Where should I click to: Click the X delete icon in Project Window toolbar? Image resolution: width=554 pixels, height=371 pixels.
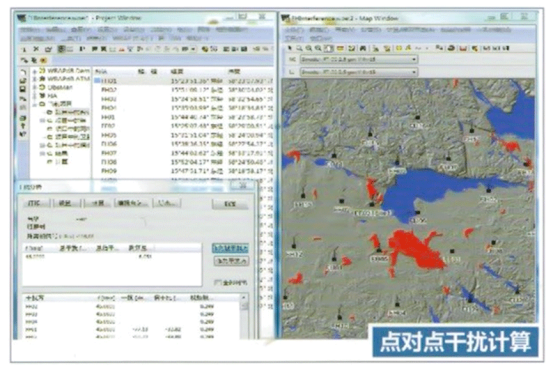point(36,49)
